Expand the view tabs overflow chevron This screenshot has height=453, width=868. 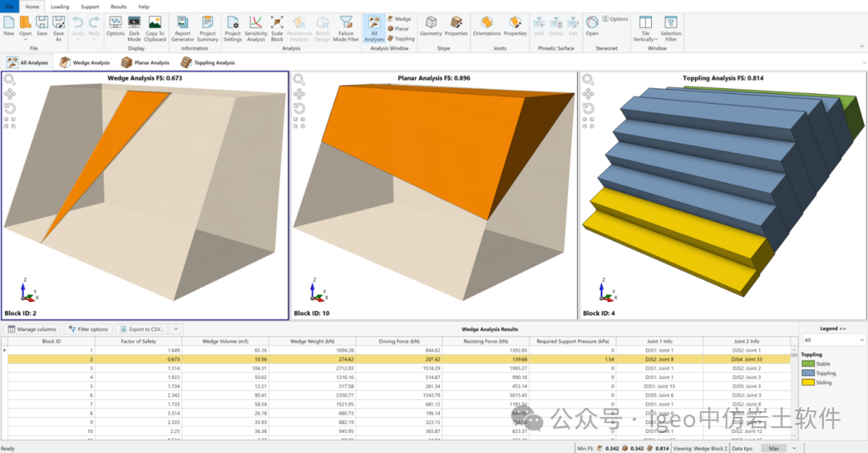point(863,63)
